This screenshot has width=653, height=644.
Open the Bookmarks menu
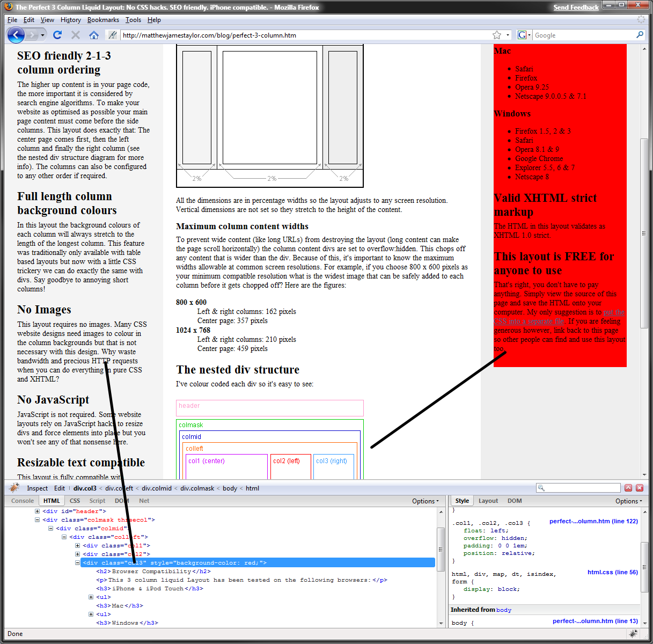point(103,20)
